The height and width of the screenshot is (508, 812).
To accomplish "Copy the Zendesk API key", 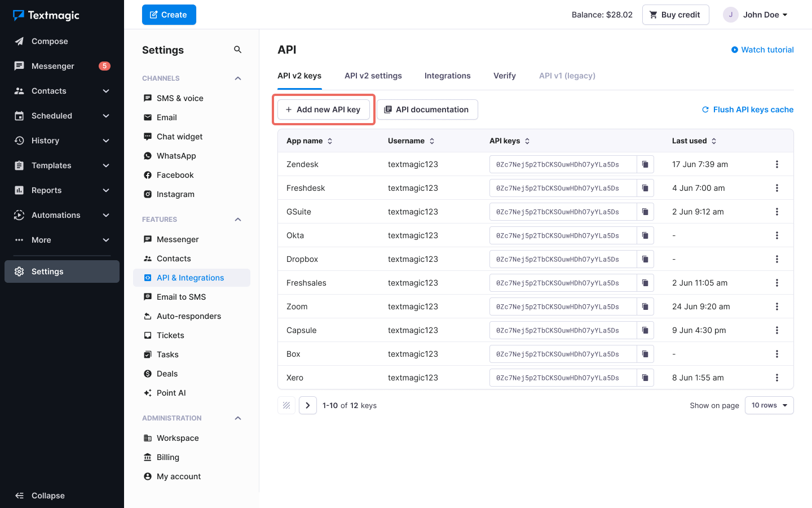I will 645,164.
